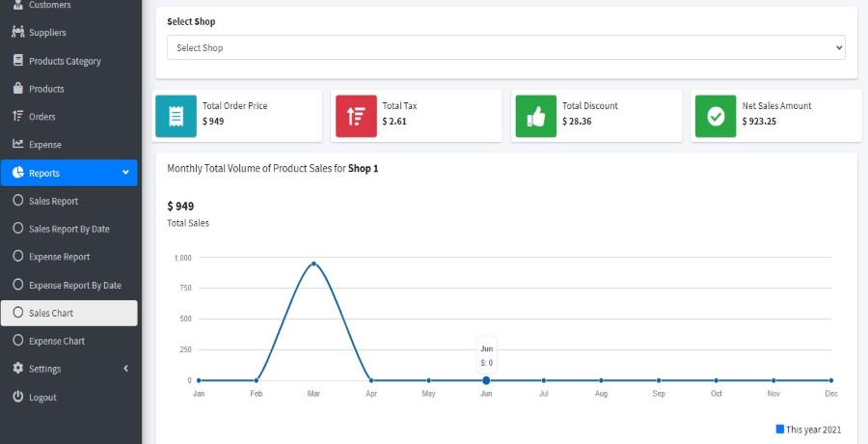Open the Select Shop dropdown
This screenshot has width=868, height=444.
coord(506,47)
